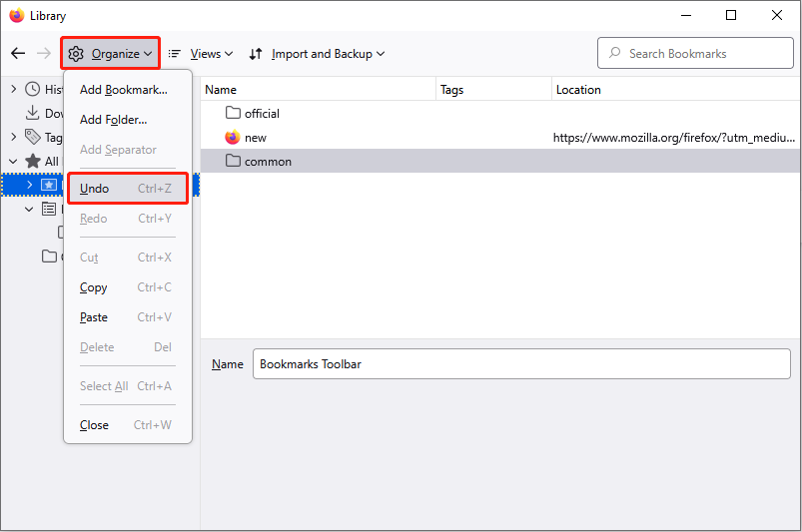Choose Add Folder... in the menu
Image resolution: width=802 pixels, height=532 pixels.
114,120
